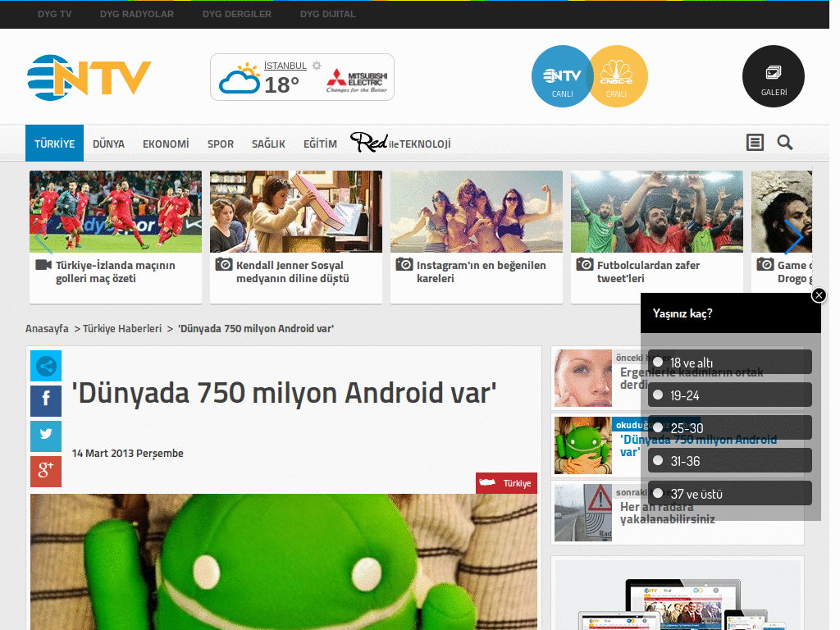The image size is (840, 630).
Task: Click camera icon on Kendall Jenner card
Action: pyautogui.click(x=224, y=264)
